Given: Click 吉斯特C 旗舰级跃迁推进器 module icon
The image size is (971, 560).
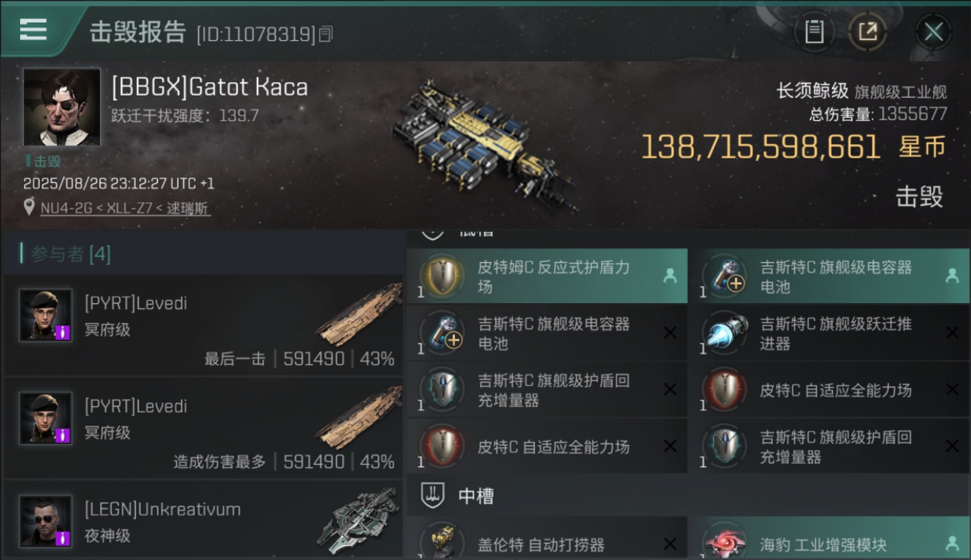Looking at the screenshot, I should (725, 333).
